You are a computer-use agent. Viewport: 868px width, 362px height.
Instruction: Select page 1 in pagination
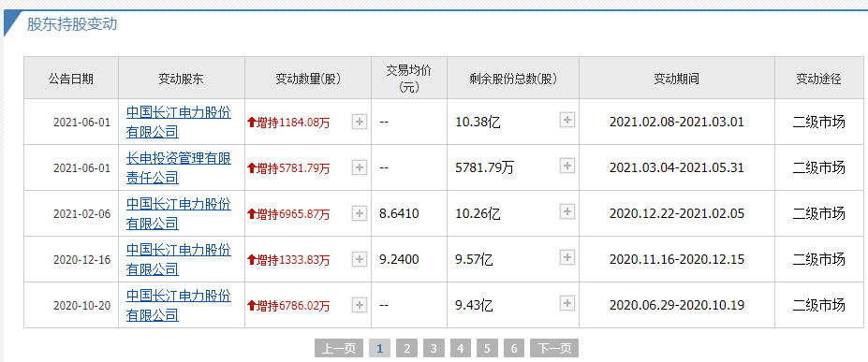pyautogui.click(x=380, y=348)
